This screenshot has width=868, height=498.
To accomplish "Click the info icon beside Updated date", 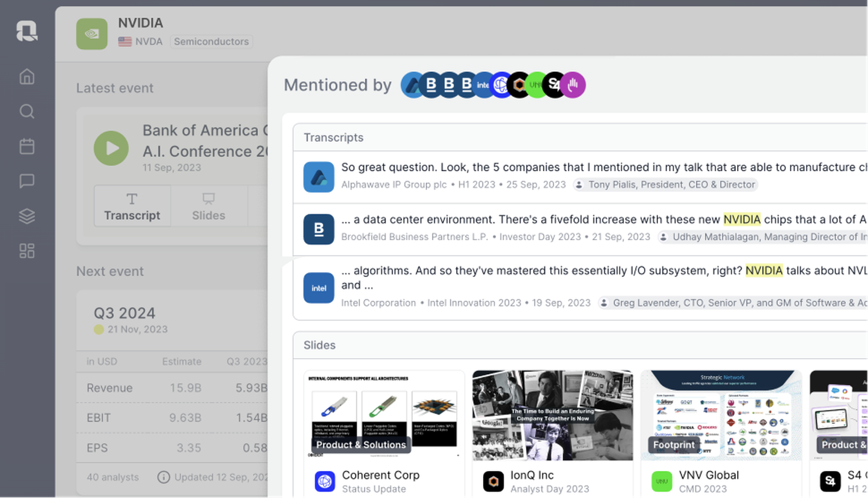I will [164, 477].
